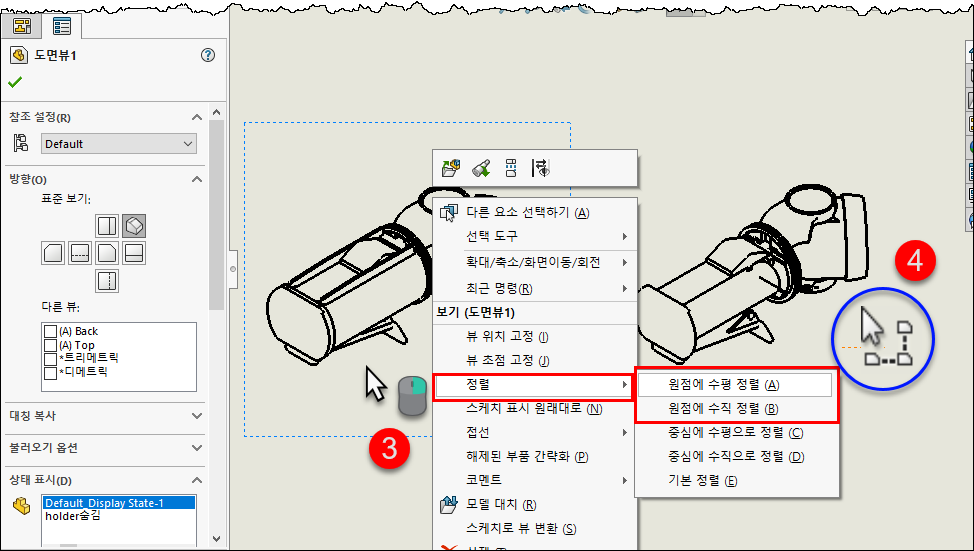This screenshot has width=974, height=551.
Task: Collapse the 상태 표시(D) section
Action: tap(197, 480)
